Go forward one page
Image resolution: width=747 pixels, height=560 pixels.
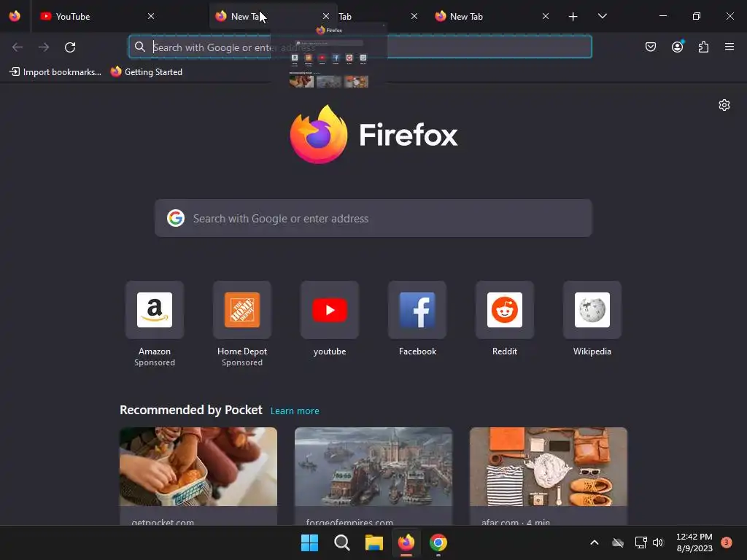[44, 47]
